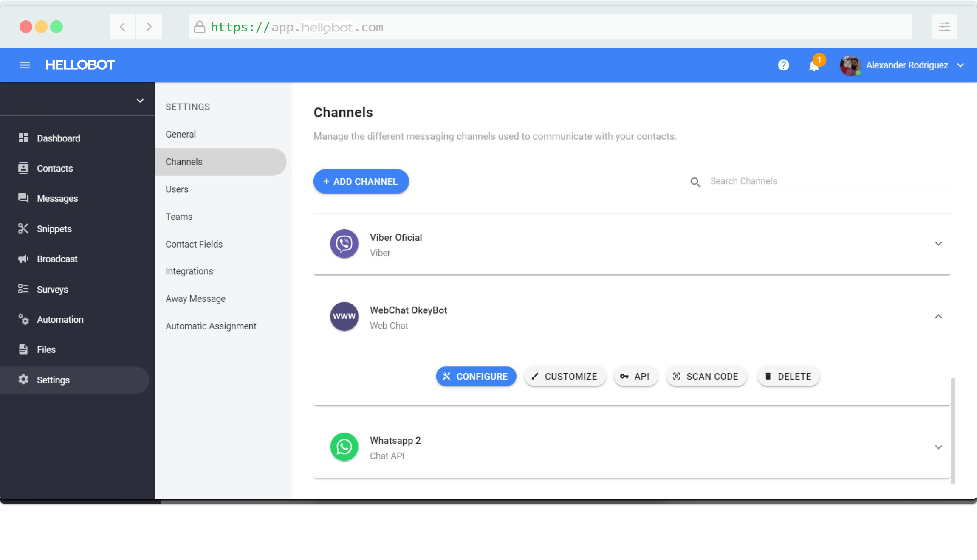Click the Surveys list icon

(23, 289)
